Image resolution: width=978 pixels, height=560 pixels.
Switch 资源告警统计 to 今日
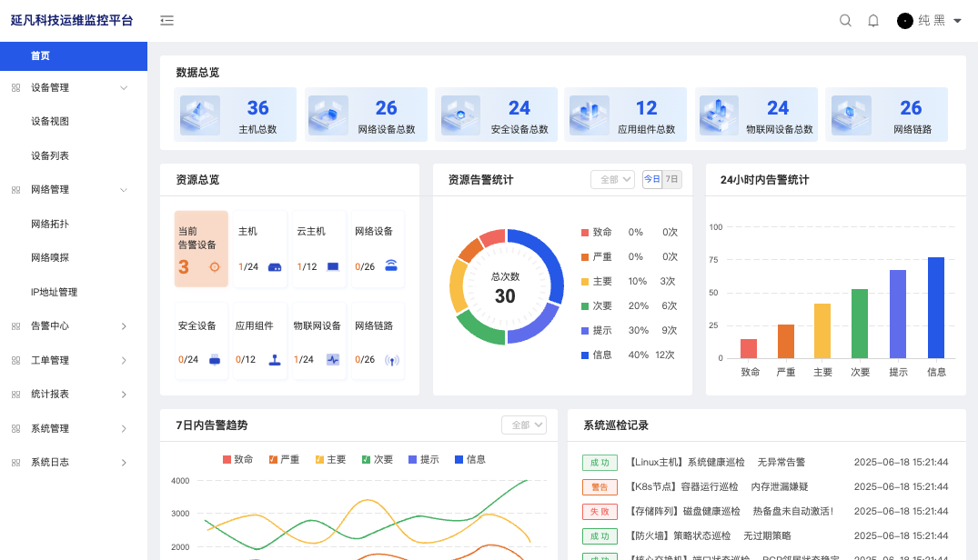point(651,179)
